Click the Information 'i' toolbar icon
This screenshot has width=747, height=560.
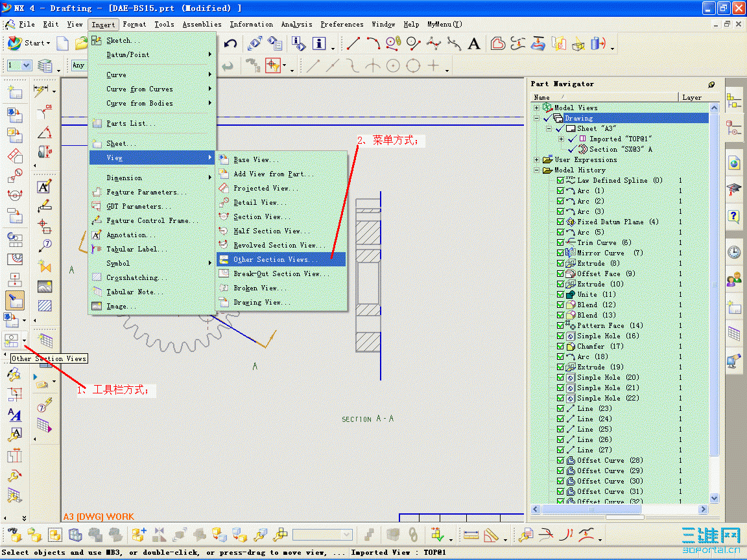click(x=319, y=44)
